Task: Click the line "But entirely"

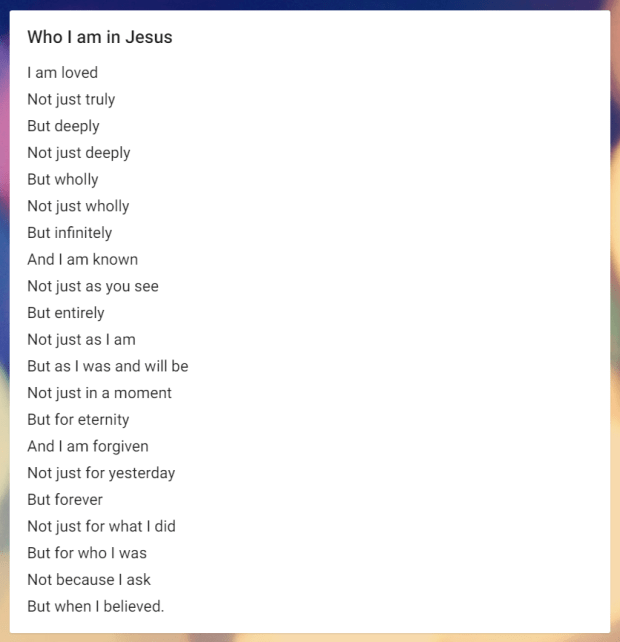Action: (66, 313)
